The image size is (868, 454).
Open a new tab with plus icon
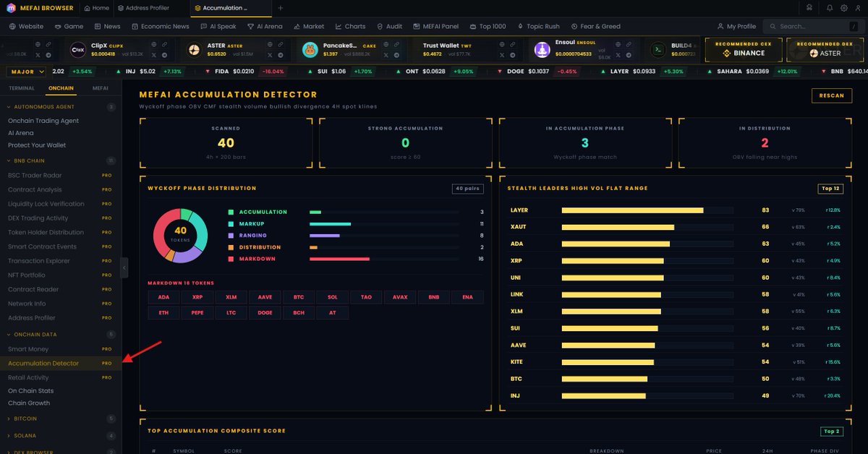[x=281, y=8]
